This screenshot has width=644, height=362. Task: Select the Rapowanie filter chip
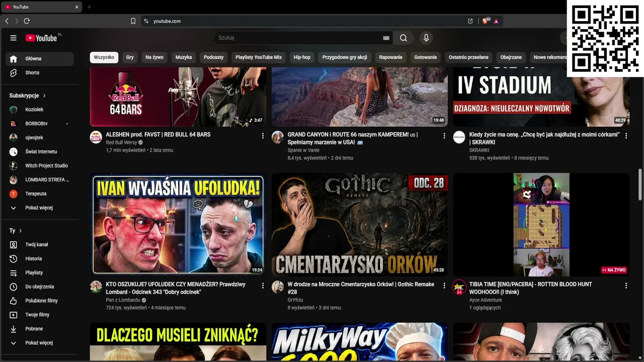pyautogui.click(x=391, y=57)
